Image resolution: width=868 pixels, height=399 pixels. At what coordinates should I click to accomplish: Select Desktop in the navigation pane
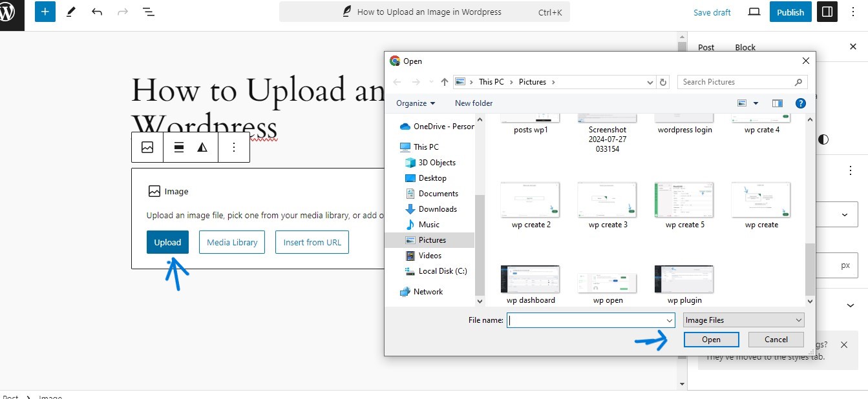click(426, 178)
